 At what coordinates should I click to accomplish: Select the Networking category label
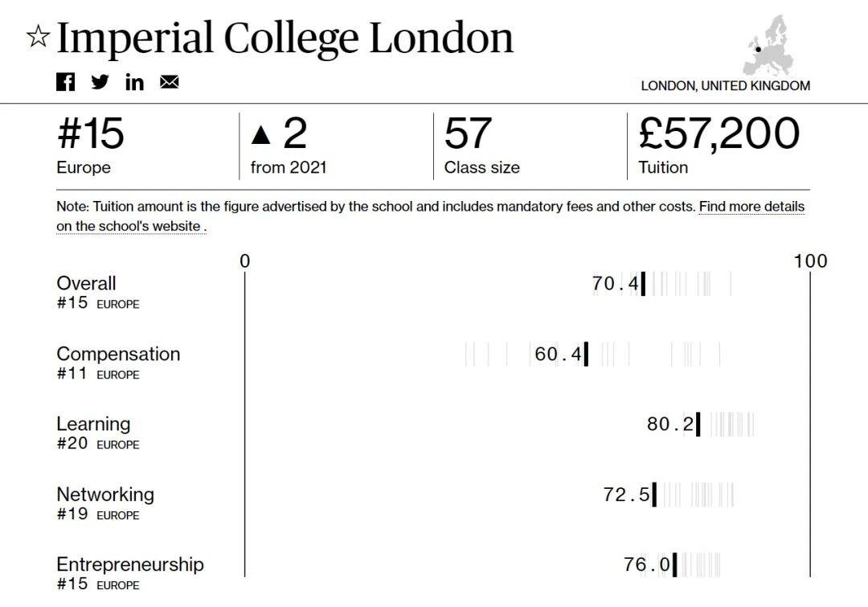pos(105,494)
